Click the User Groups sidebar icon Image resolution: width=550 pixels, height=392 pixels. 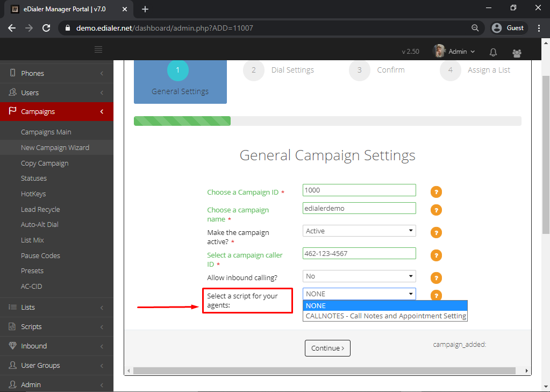point(12,365)
